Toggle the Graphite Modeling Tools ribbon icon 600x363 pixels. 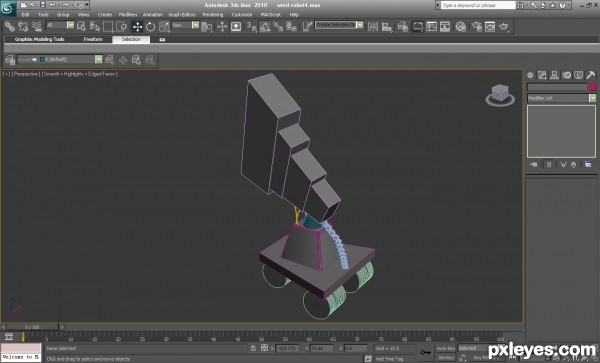(418, 26)
